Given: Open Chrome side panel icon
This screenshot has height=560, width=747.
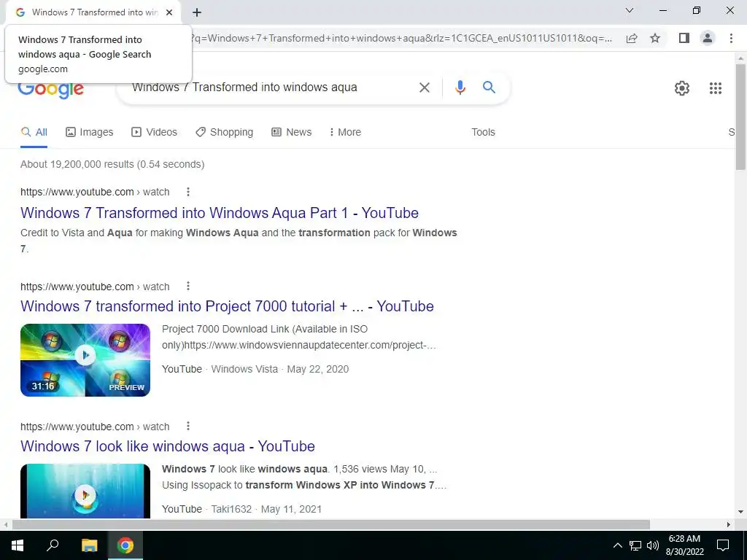Looking at the screenshot, I should (x=684, y=38).
